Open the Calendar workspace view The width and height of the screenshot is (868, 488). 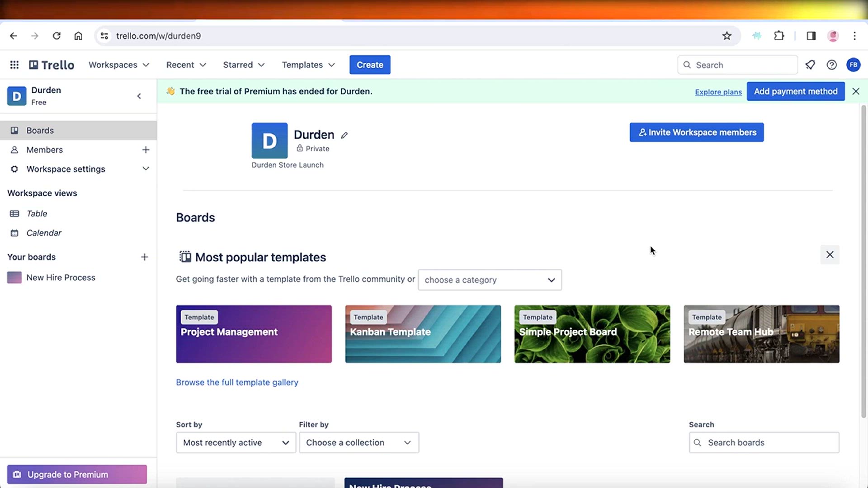pyautogui.click(x=78, y=233)
